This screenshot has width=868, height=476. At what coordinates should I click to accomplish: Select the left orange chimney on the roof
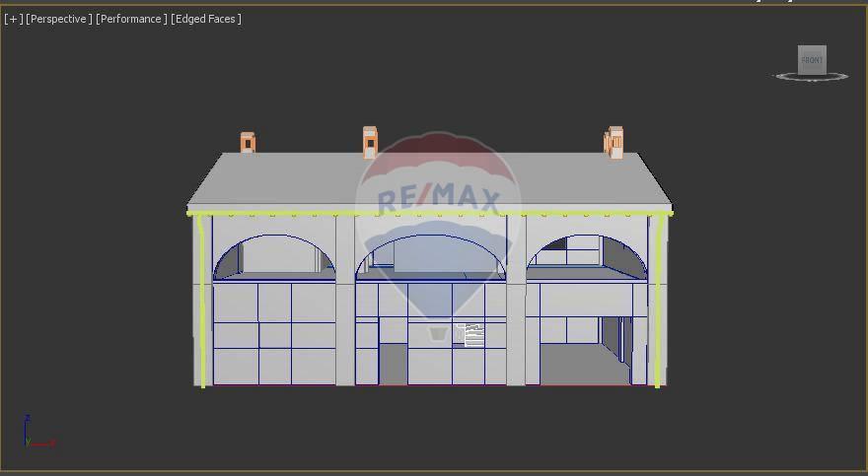248,143
